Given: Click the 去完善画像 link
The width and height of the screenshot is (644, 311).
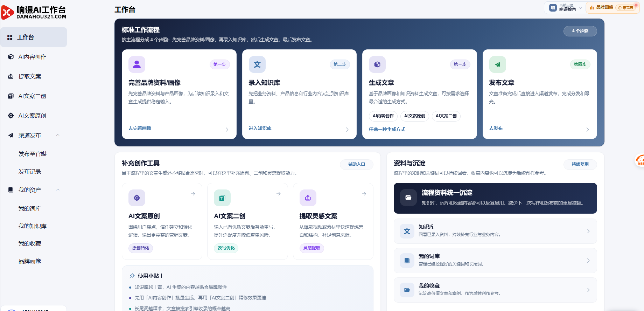Looking at the screenshot, I should (x=140, y=128).
